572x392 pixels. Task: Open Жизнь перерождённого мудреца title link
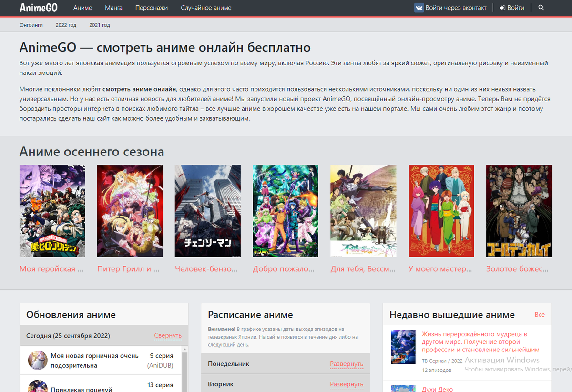click(x=480, y=342)
